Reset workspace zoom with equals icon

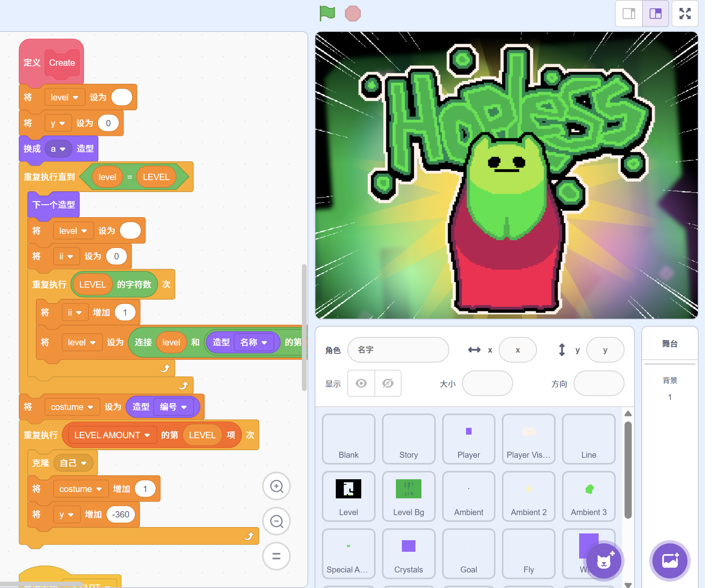point(276,556)
